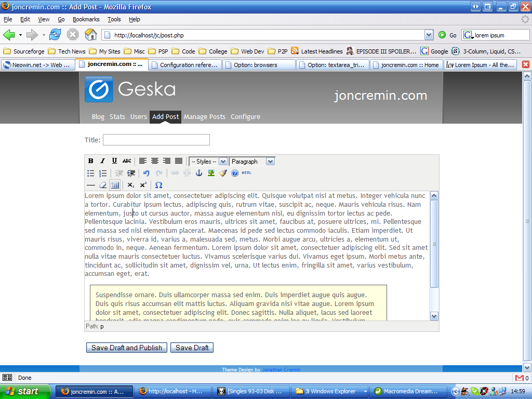The image size is (532, 399).
Task: Click the Save Draft and Publish button
Action: tap(126, 347)
